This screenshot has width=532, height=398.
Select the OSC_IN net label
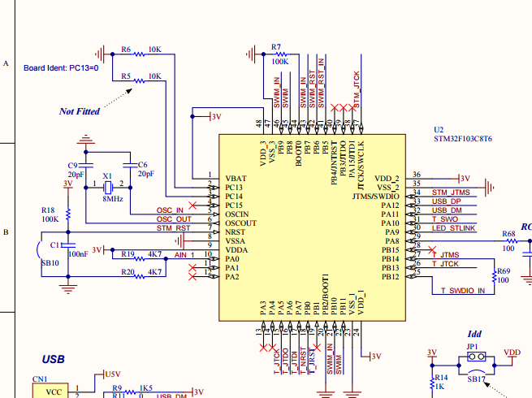tap(170, 210)
